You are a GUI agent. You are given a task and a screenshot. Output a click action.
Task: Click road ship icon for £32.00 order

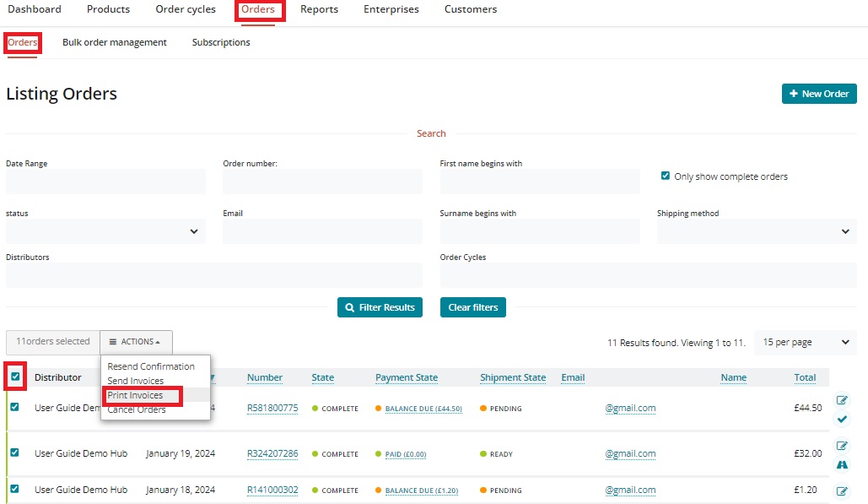point(842,464)
